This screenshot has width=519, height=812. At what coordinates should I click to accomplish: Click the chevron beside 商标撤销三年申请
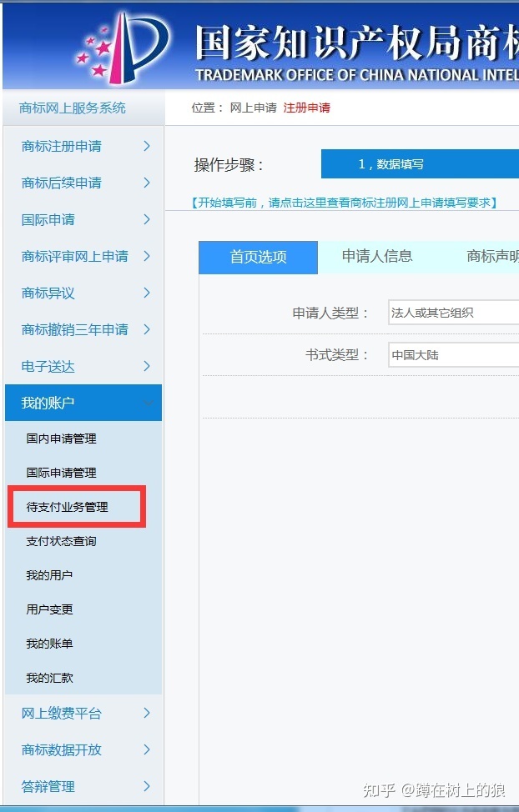pos(147,329)
